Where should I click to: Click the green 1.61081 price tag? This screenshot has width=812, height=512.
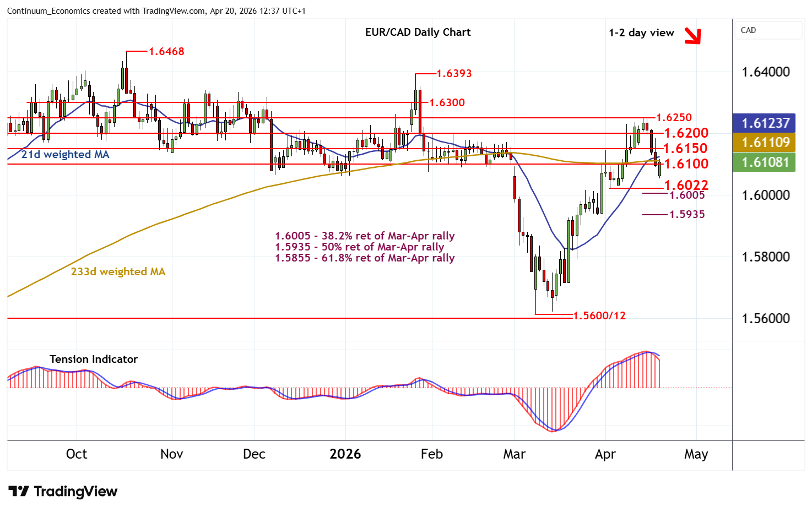765,162
